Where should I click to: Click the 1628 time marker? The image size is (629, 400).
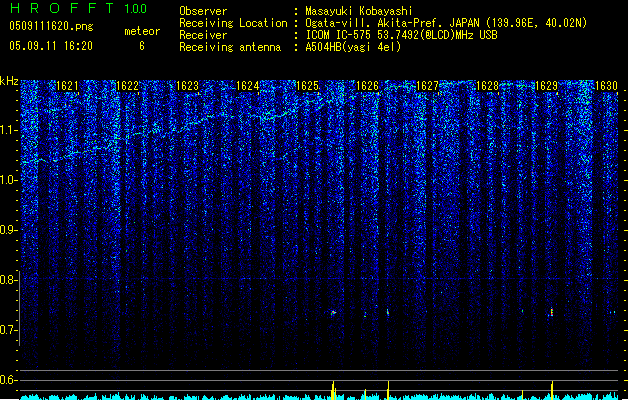[487, 86]
